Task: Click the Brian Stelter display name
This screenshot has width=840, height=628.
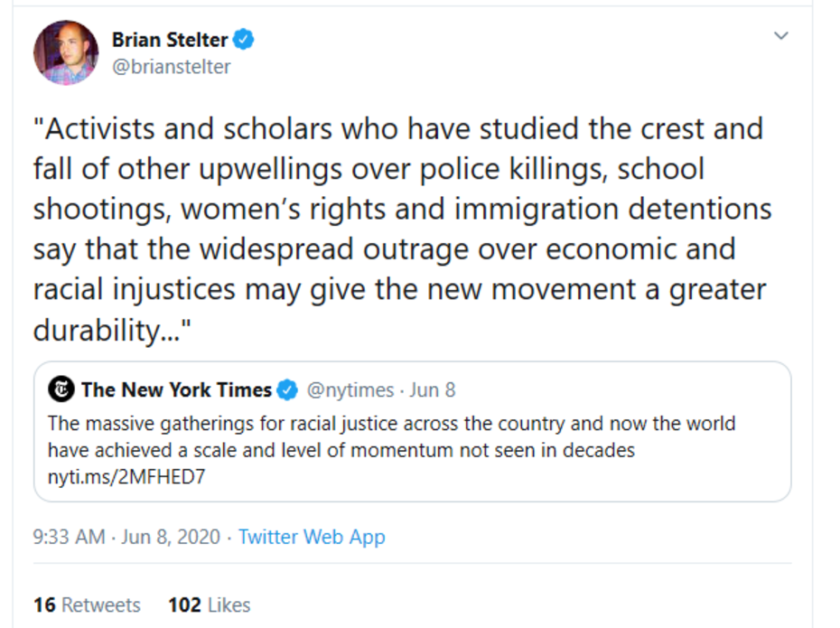Action: click(x=170, y=40)
